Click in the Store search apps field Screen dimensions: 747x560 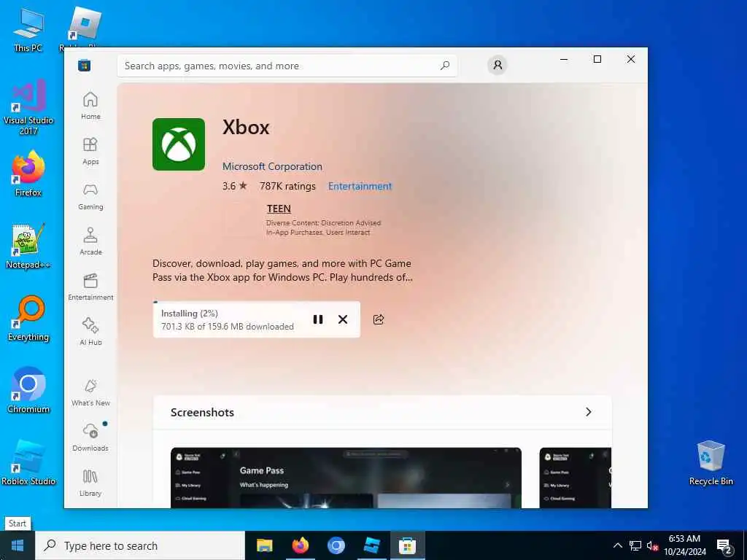pyautogui.click(x=287, y=66)
